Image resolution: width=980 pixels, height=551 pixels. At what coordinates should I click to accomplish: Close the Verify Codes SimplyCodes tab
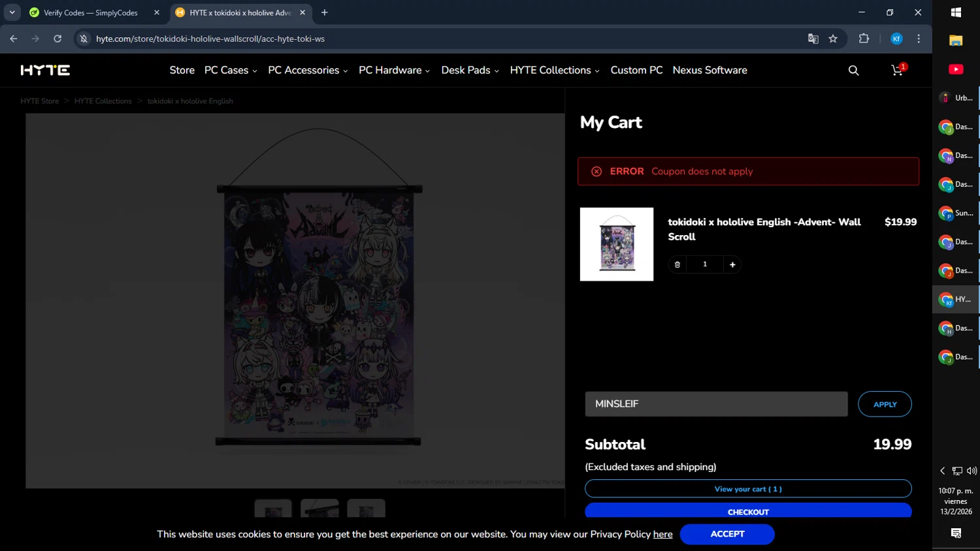pos(157,12)
